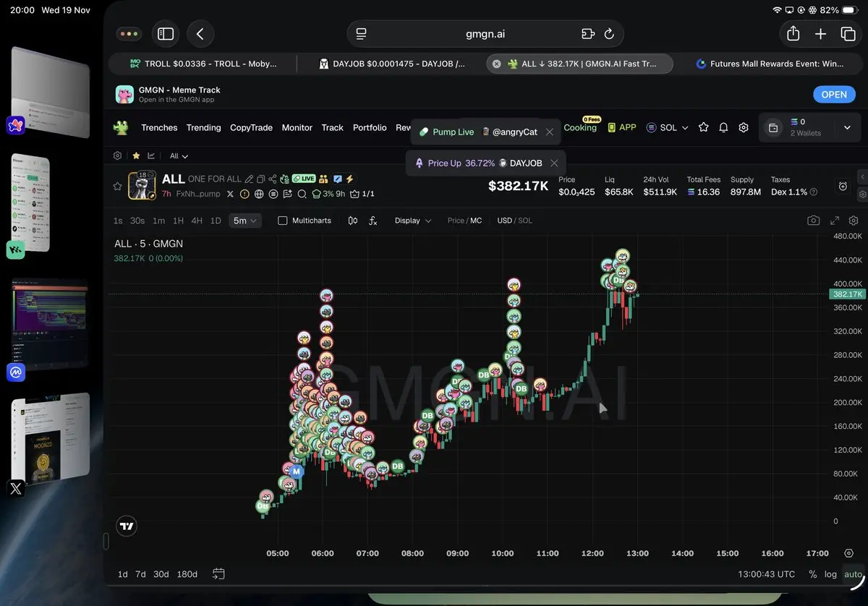Screen dimensions: 868x606
Task: Click the blue OPEN app button
Action: point(833,95)
